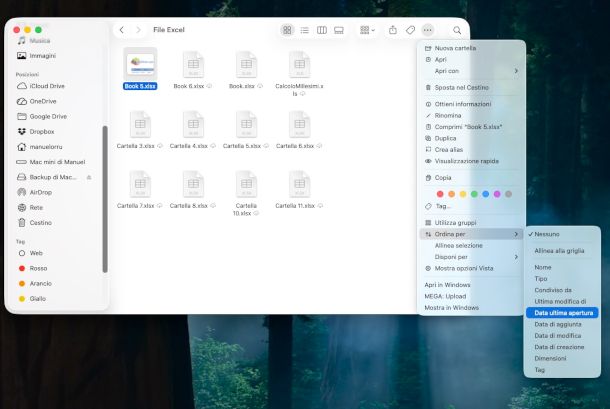Apply the purple tag color
610x409 pixels.
point(497,194)
